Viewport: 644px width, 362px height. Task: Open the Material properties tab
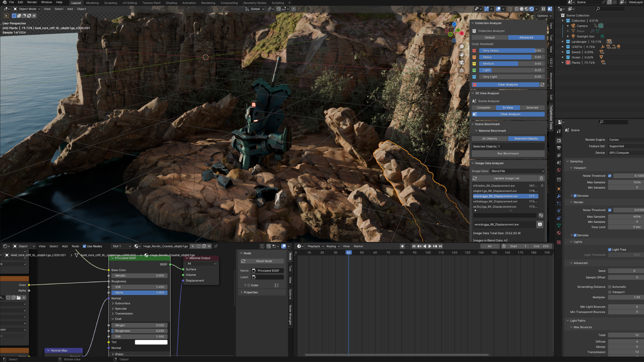pos(559,233)
